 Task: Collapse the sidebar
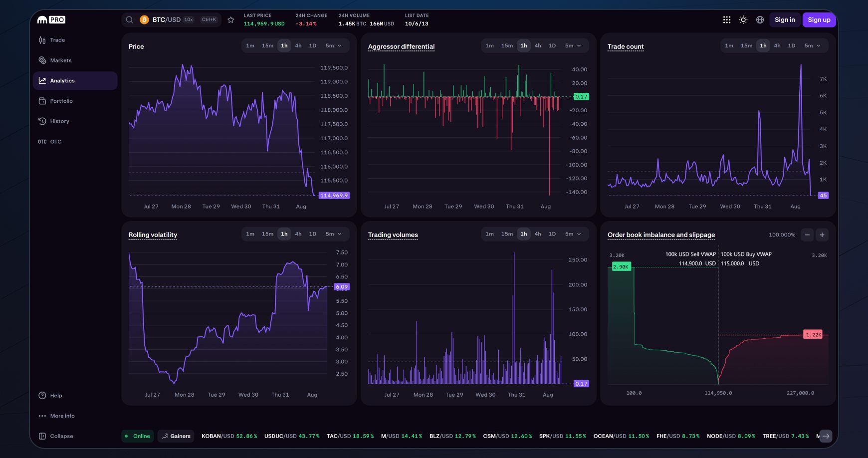pos(57,436)
